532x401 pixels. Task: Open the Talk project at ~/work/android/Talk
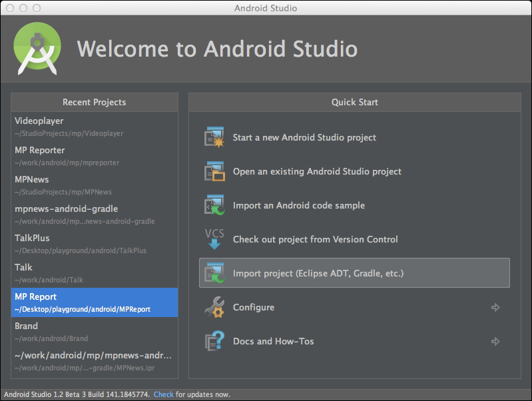(95, 273)
